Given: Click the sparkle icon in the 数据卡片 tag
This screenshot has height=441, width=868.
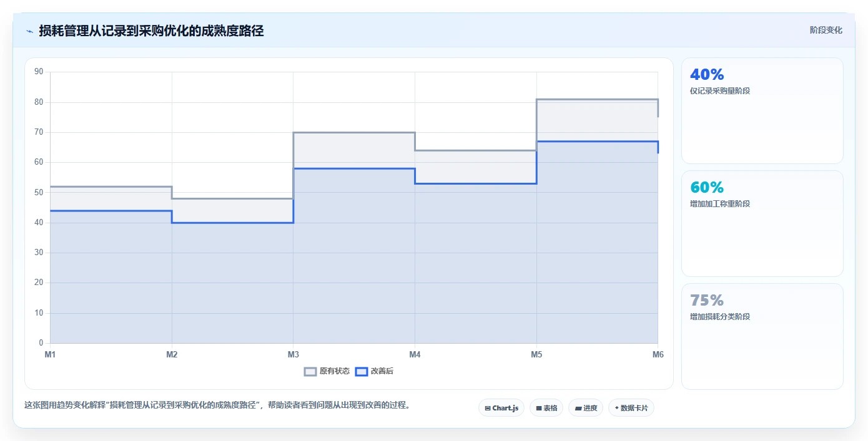Looking at the screenshot, I should pos(616,408).
